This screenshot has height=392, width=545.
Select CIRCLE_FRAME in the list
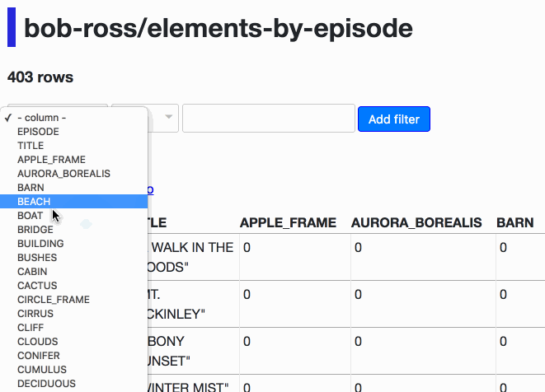tap(73, 299)
